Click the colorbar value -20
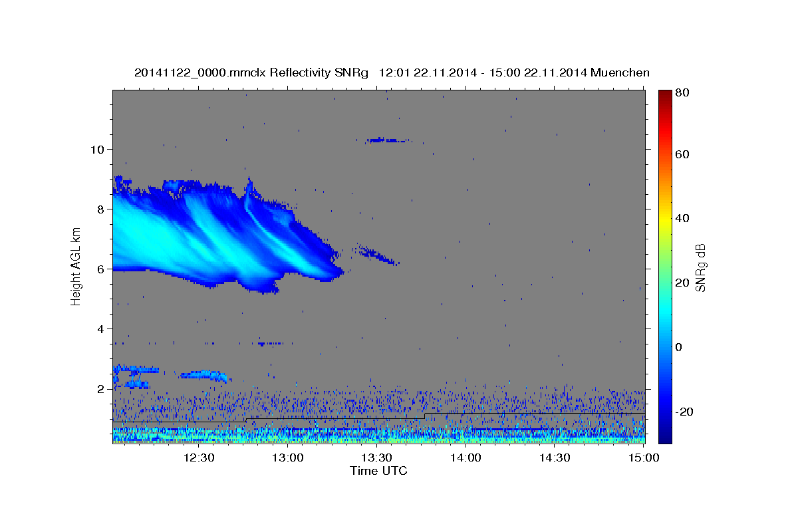The image size is (798, 532). click(684, 412)
